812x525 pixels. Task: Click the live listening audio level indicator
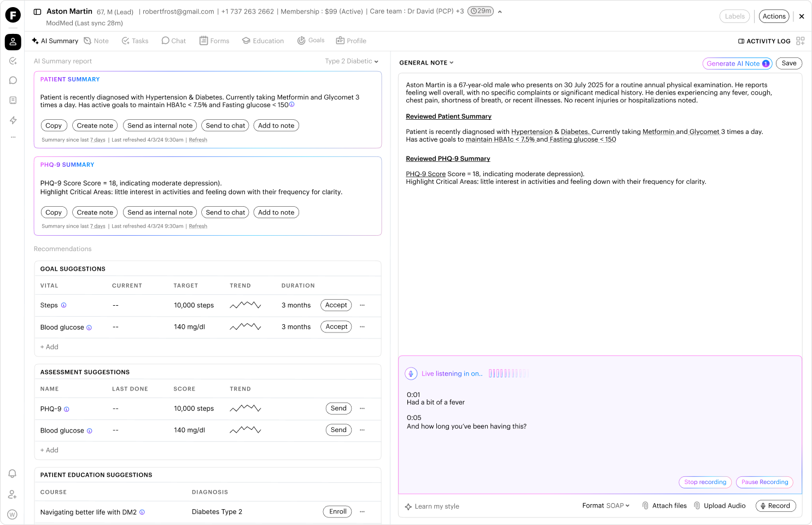point(509,374)
